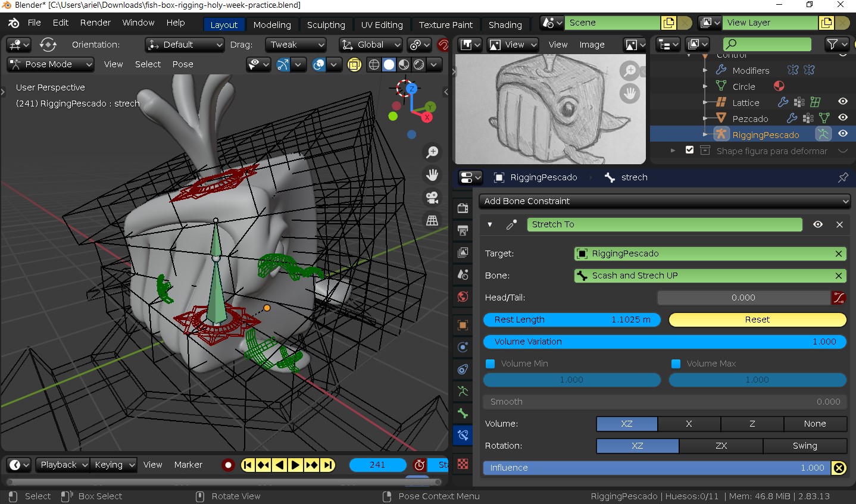
Task: Open the Output properties tab
Action: click(463, 231)
